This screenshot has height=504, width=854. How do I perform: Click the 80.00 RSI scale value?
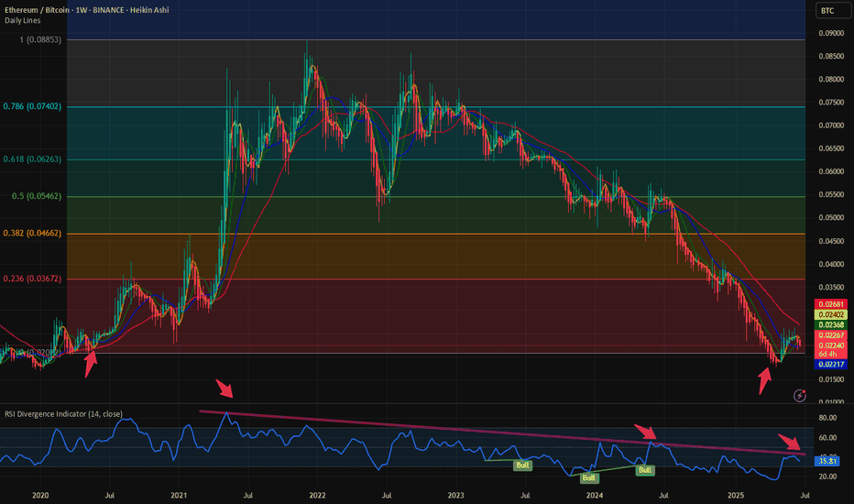[x=827, y=418]
